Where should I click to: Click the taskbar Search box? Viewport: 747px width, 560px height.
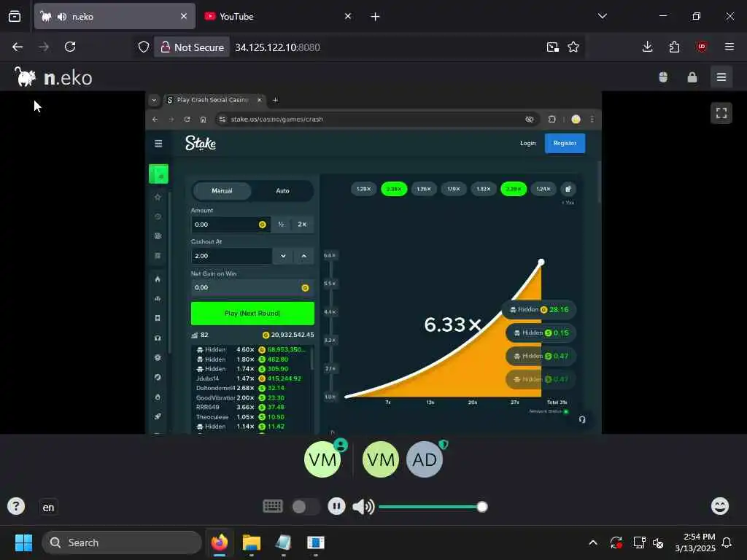[x=122, y=542]
